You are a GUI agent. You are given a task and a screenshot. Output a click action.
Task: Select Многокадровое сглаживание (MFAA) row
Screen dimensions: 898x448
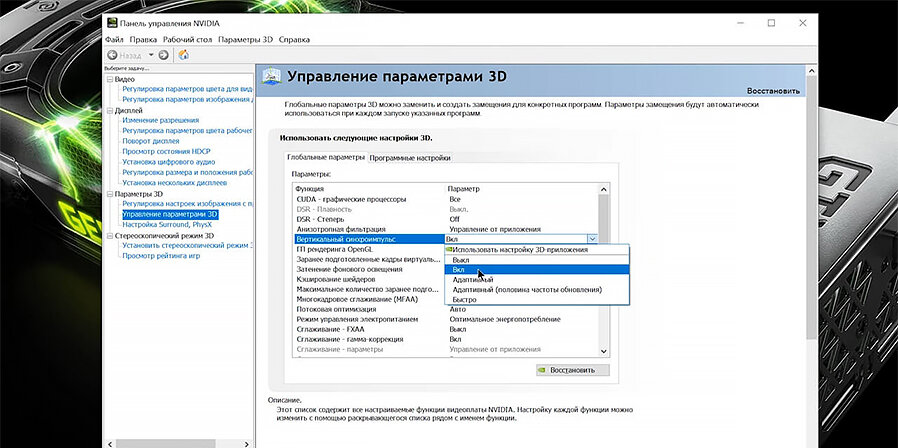coord(369,299)
